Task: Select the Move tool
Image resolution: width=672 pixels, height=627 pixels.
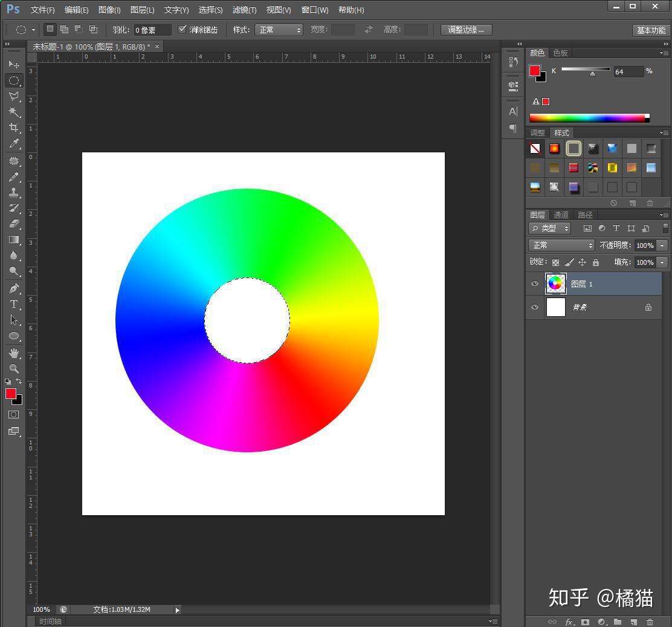Action: (x=14, y=64)
